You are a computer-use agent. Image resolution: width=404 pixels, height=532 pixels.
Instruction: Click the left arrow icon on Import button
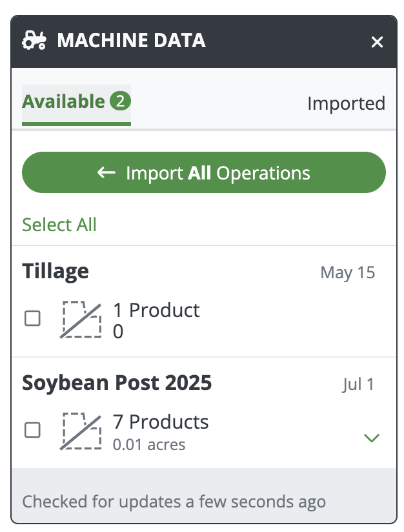(x=106, y=172)
